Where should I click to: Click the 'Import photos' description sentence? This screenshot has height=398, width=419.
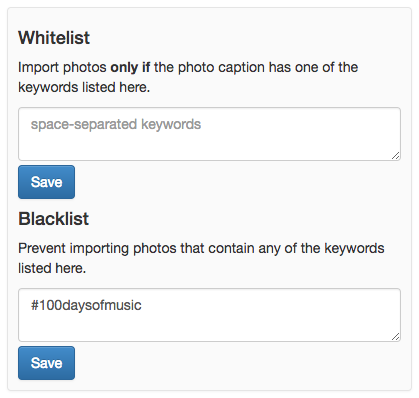[x=188, y=77]
